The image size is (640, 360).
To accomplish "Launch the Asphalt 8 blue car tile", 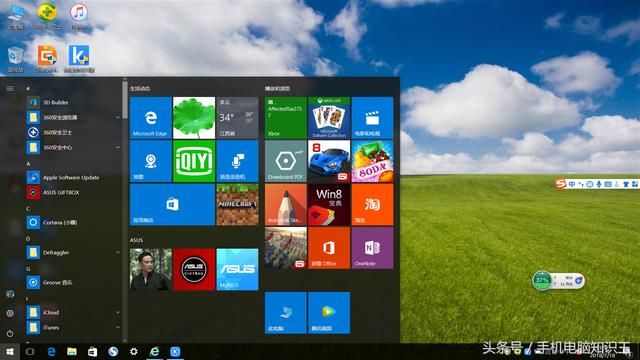I will coord(329,161).
